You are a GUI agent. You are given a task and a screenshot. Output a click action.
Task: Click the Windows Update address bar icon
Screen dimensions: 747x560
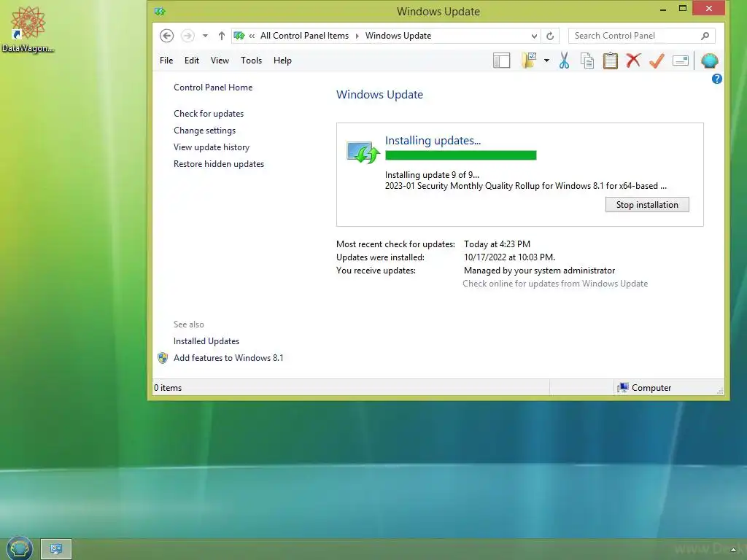pyautogui.click(x=239, y=36)
